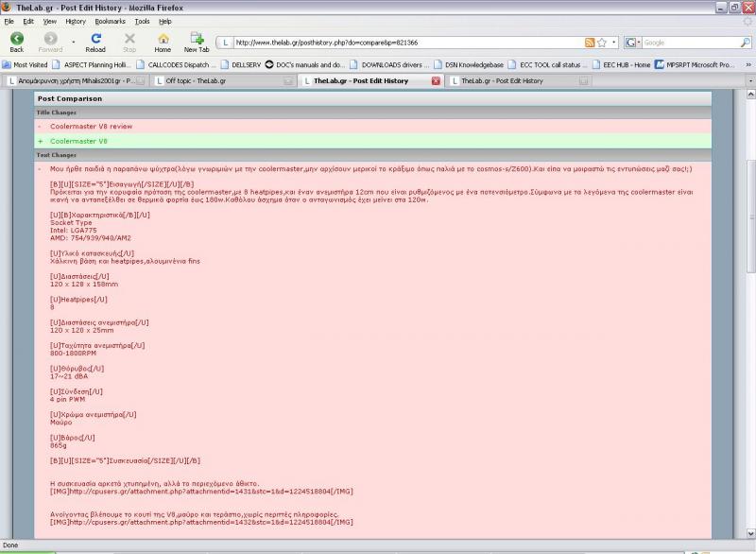756x554 pixels.
Task: Open the ECC TOOL call status bookmark
Action: coord(546,64)
